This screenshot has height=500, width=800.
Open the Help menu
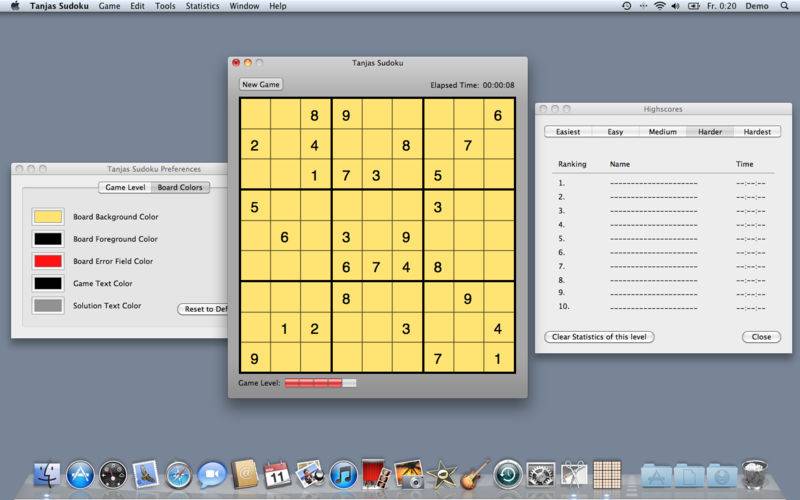[278, 6]
